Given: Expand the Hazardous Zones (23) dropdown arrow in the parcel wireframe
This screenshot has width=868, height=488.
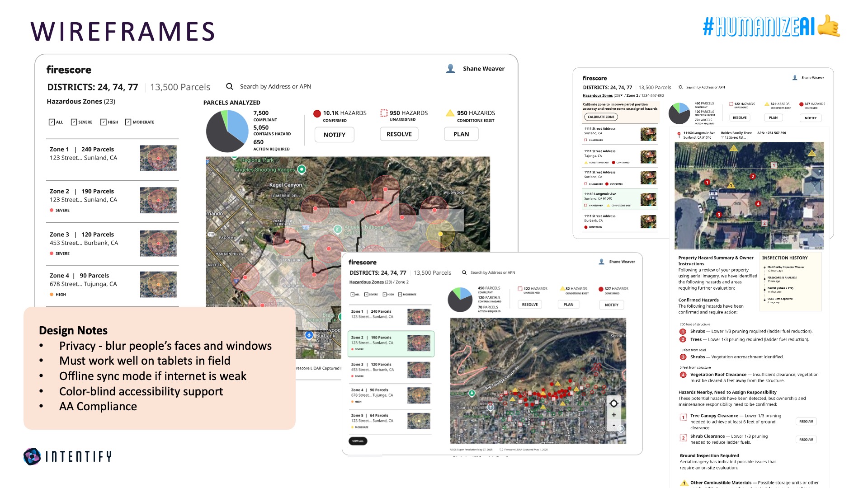Looking at the screenshot, I should pyautogui.click(x=622, y=95).
